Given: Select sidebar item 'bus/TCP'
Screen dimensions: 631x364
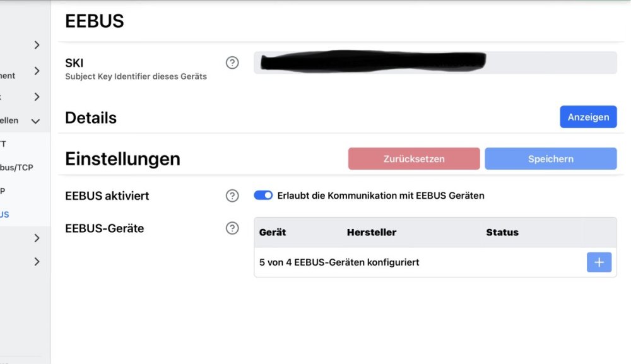Looking at the screenshot, I should point(16,167).
